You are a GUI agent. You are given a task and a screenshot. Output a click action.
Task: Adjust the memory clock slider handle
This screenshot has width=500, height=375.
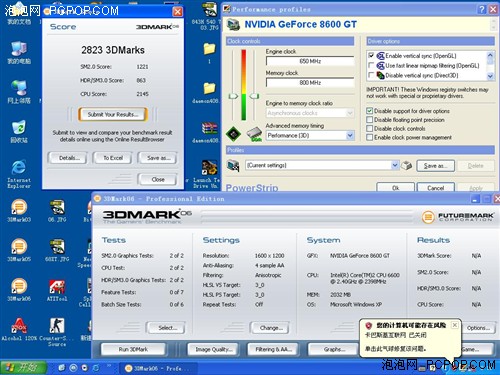point(254,96)
